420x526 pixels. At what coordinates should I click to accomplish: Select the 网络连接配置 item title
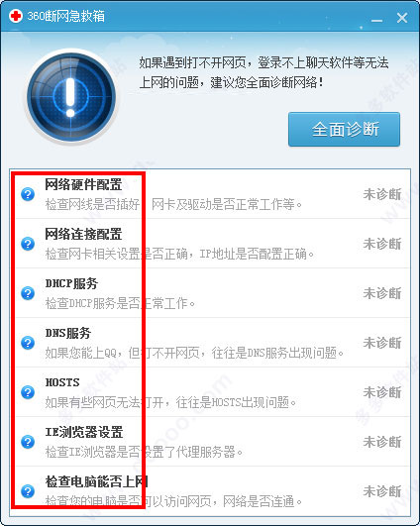[83, 234]
